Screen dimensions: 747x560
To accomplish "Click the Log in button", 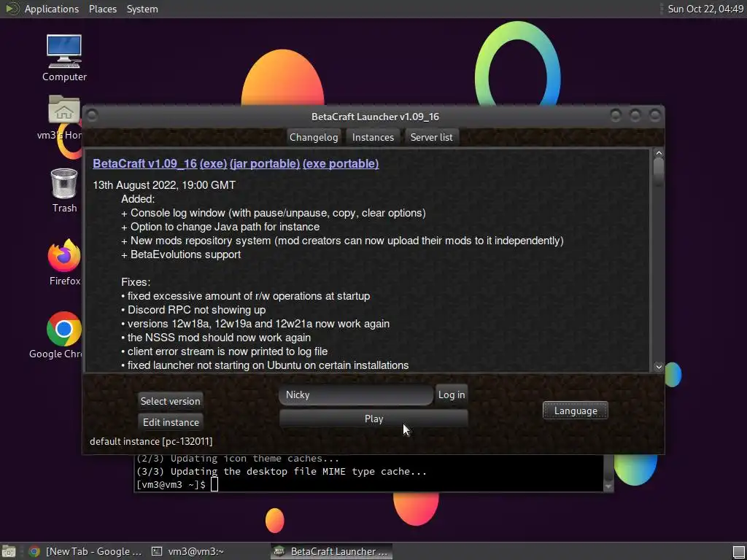I will 451,394.
